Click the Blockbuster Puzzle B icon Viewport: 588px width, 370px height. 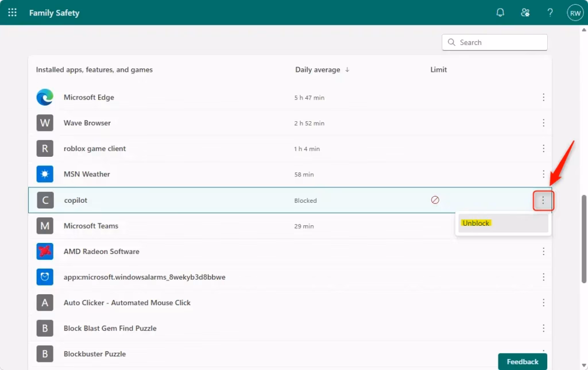[x=45, y=354]
